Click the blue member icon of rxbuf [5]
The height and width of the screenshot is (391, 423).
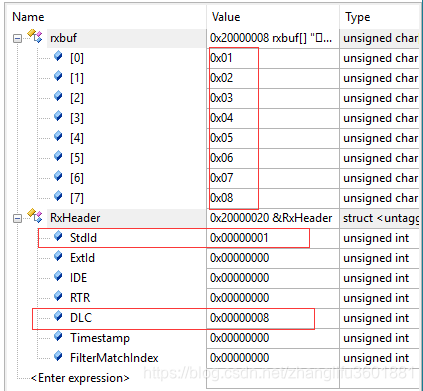58,156
